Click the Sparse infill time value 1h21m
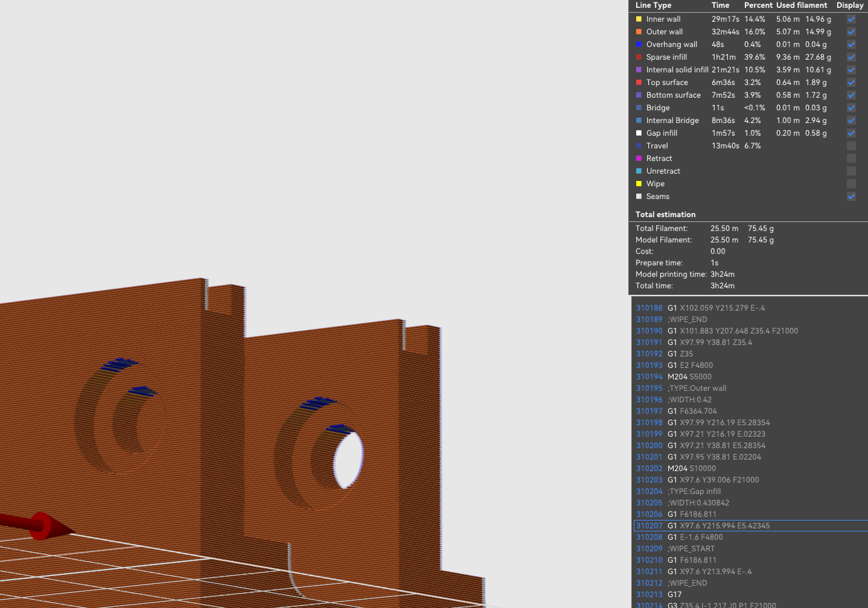Viewport: 868px width, 608px height. coord(724,57)
